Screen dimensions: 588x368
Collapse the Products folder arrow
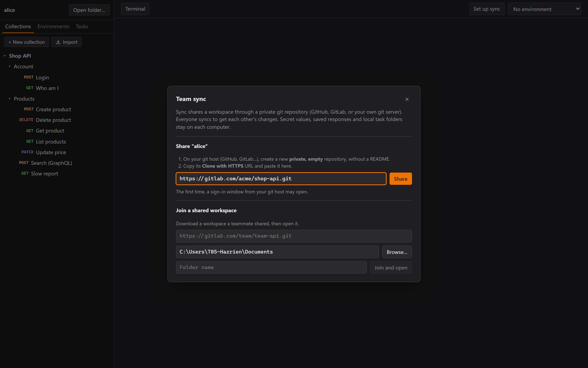[9, 99]
